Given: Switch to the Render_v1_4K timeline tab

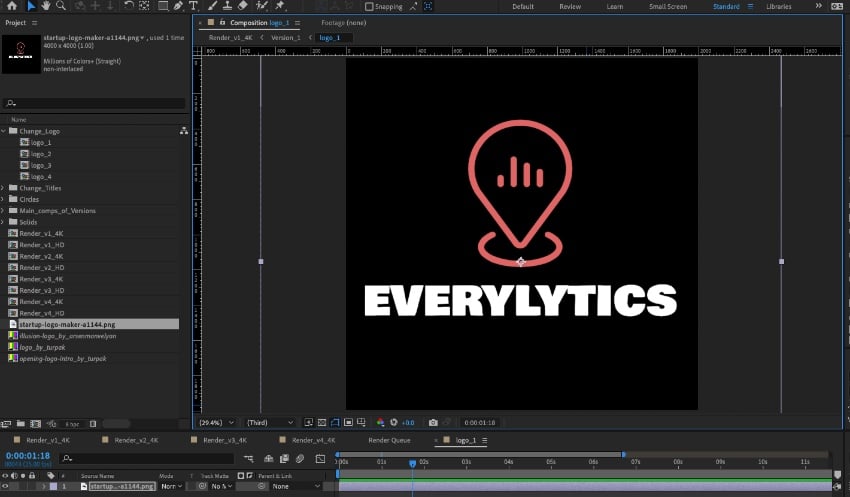Looking at the screenshot, I should (x=48, y=440).
